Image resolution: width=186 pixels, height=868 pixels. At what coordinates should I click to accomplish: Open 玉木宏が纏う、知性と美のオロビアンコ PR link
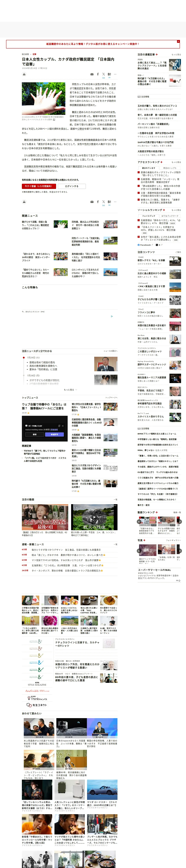point(157,106)
